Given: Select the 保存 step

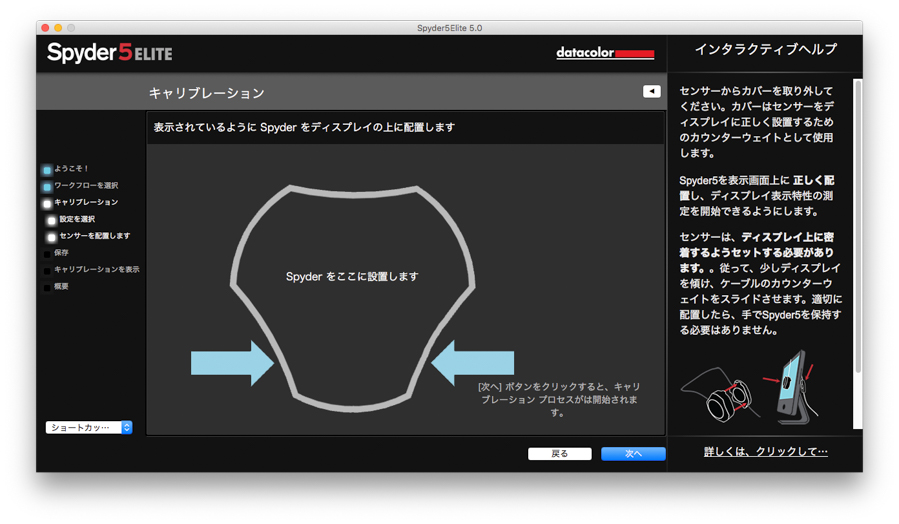Looking at the screenshot, I should (56, 253).
